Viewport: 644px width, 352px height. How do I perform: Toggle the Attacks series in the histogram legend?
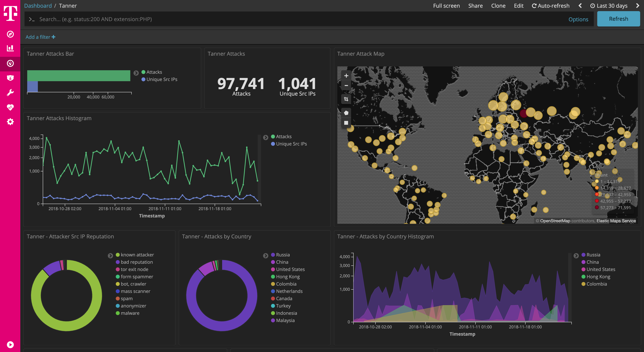[x=283, y=136]
